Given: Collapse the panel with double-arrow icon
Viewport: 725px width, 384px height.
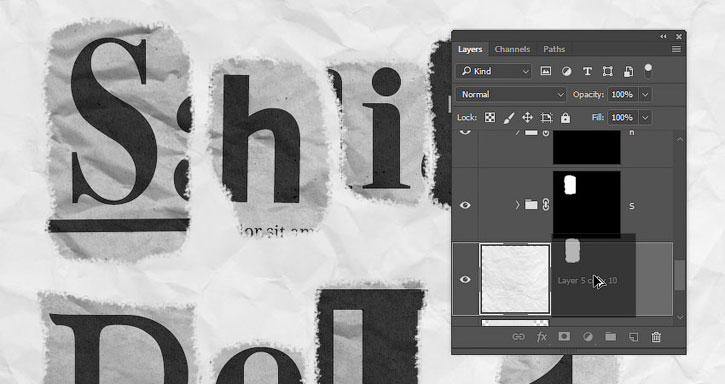Looking at the screenshot, I should click(x=664, y=37).
